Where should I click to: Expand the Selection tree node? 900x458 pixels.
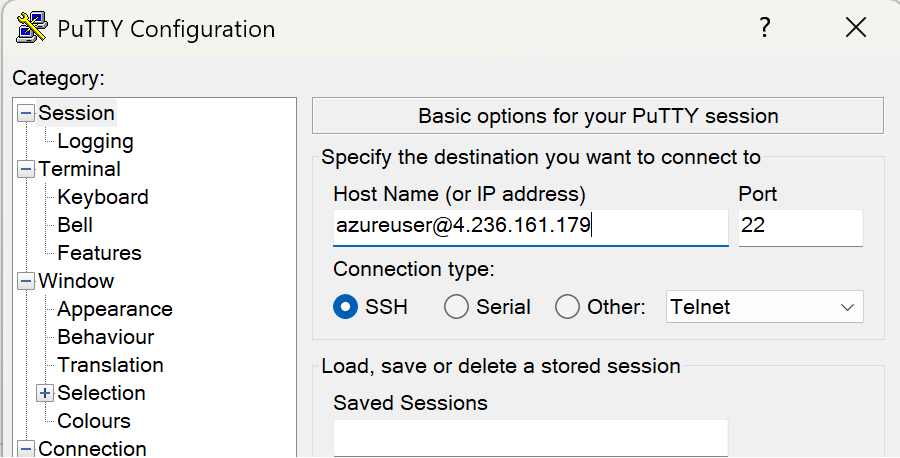[x=45, y=394]
